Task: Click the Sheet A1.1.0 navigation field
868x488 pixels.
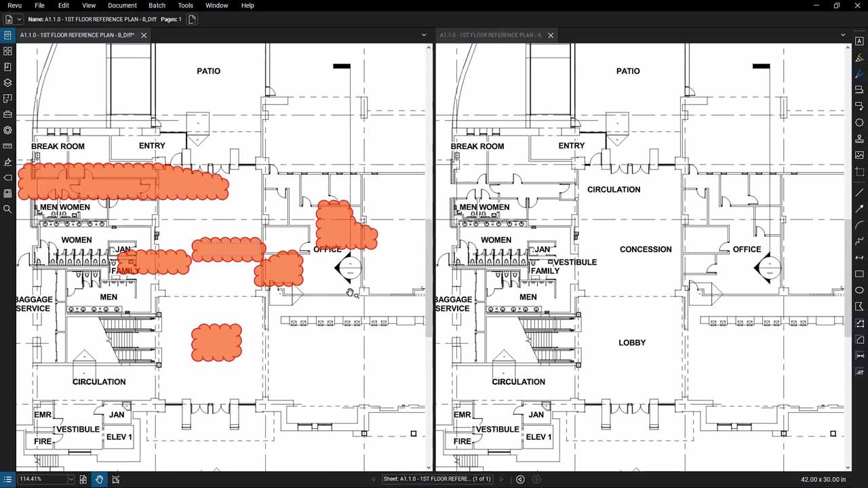Action: (x=437, y=479)
